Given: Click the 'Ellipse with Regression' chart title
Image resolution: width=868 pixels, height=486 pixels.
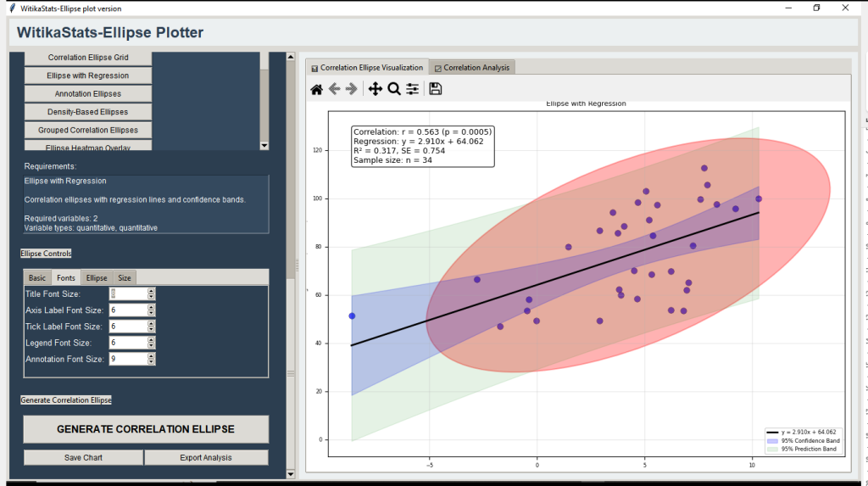Looking at the screenshot, I should [586, 103].
